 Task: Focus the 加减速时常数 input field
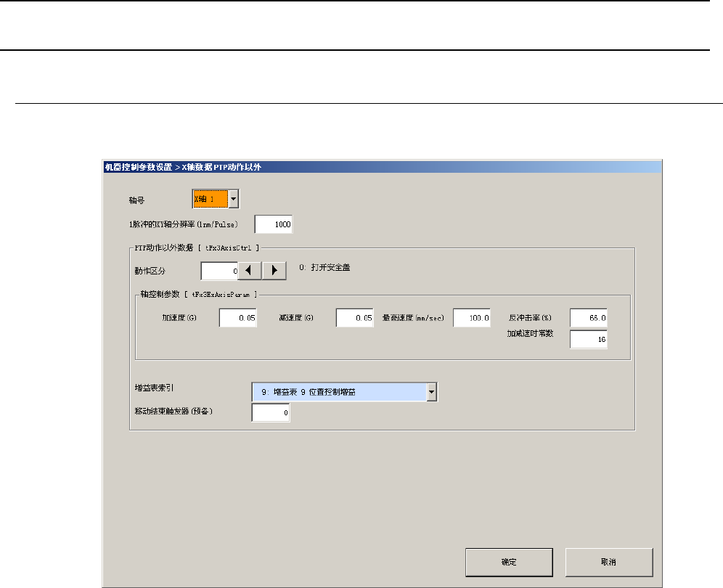pos(589,339)
